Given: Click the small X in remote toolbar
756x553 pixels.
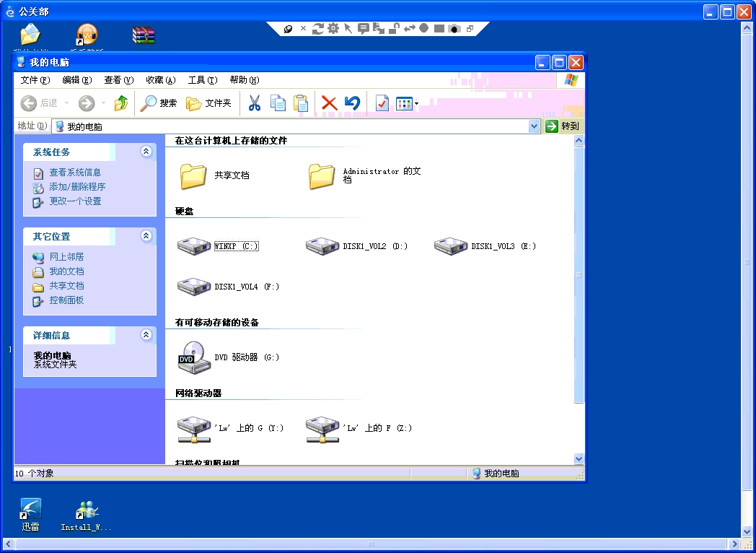Looking at the screenshot, I should click(x=303, y=28).
